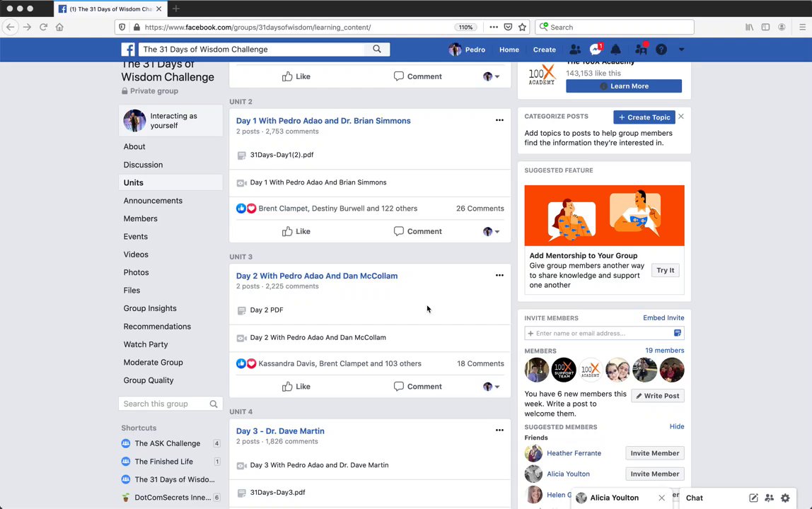Viewport: 812px width, 509px height.
Task: Create new group chat icon in Chat bar
Action: (x=769, y=498)
